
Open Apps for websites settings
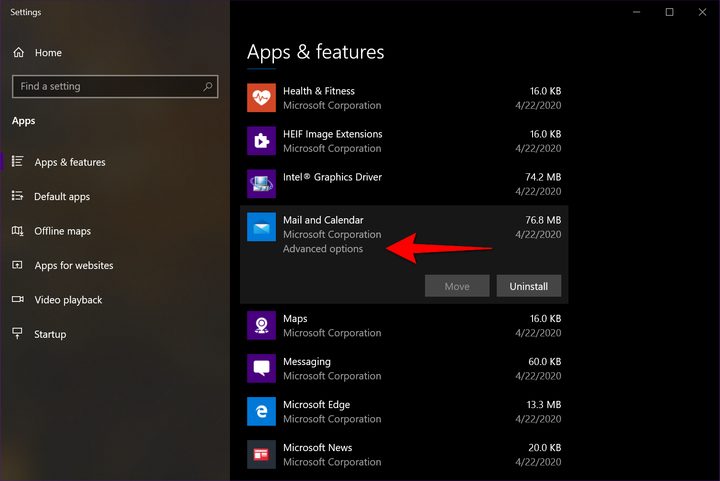click(74, 265)
